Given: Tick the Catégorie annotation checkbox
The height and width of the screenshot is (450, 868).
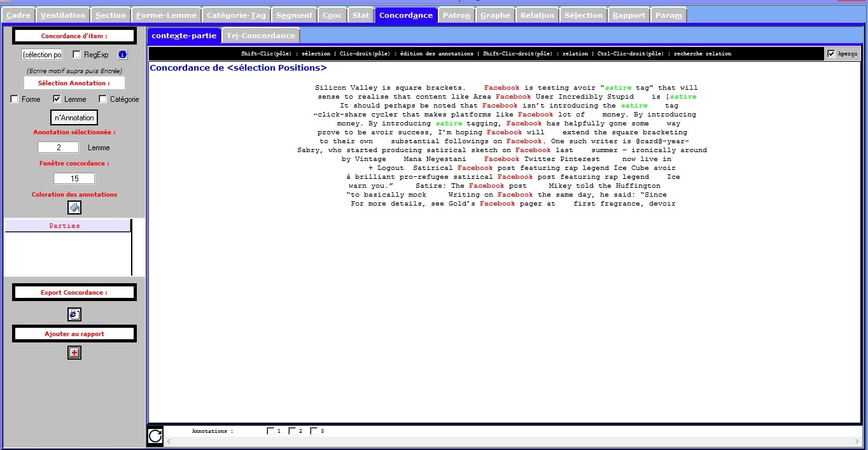Looking at the screenshot, I should coord(103,99).
